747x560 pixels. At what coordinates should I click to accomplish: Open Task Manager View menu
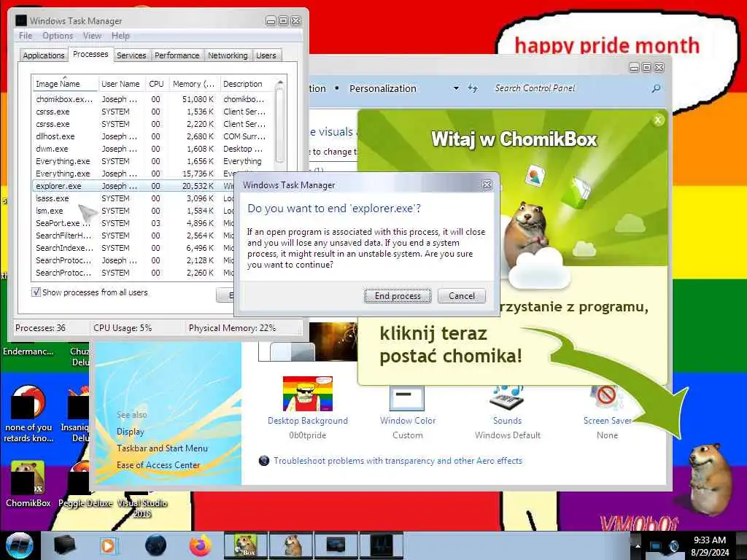(92, 36)
